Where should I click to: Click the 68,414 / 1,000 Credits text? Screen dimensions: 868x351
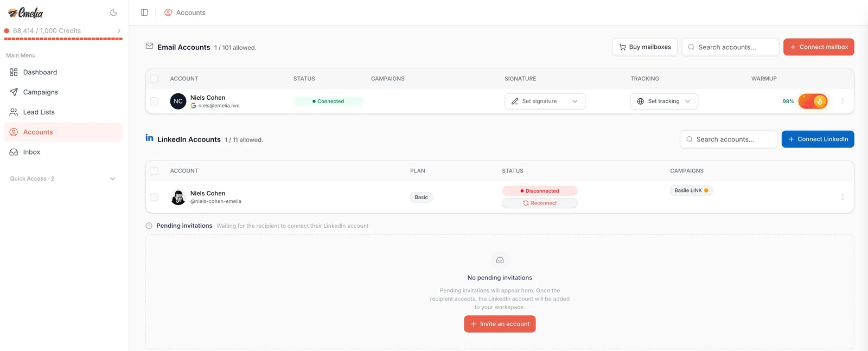(x=47, y=31)
